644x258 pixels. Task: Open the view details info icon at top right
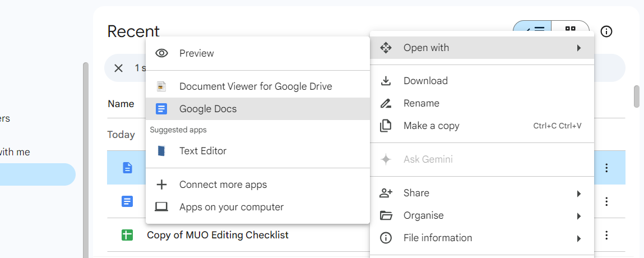(x=606, y=31)
